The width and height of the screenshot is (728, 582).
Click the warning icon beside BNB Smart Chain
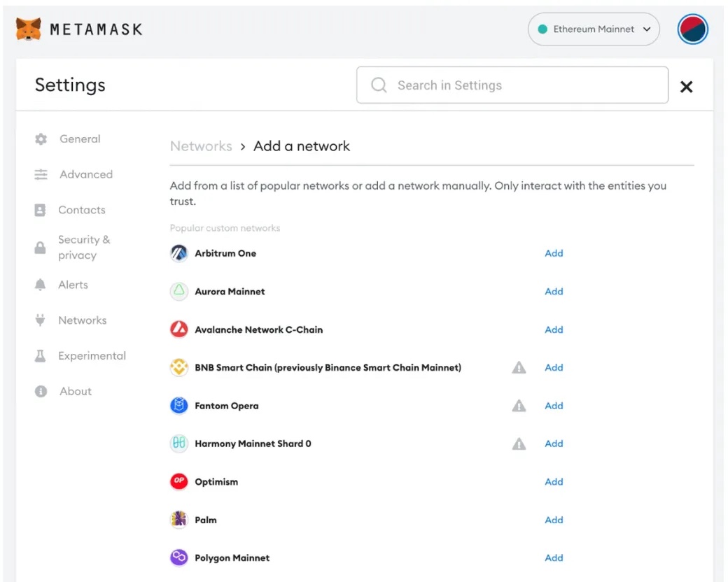pyautogui.click(x=519, y=367)
